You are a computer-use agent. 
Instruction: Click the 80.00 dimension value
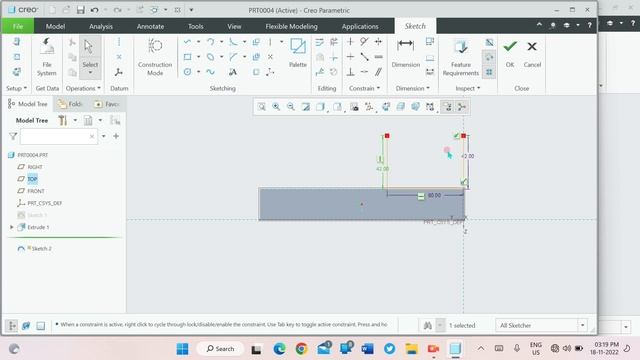(434, 196)
